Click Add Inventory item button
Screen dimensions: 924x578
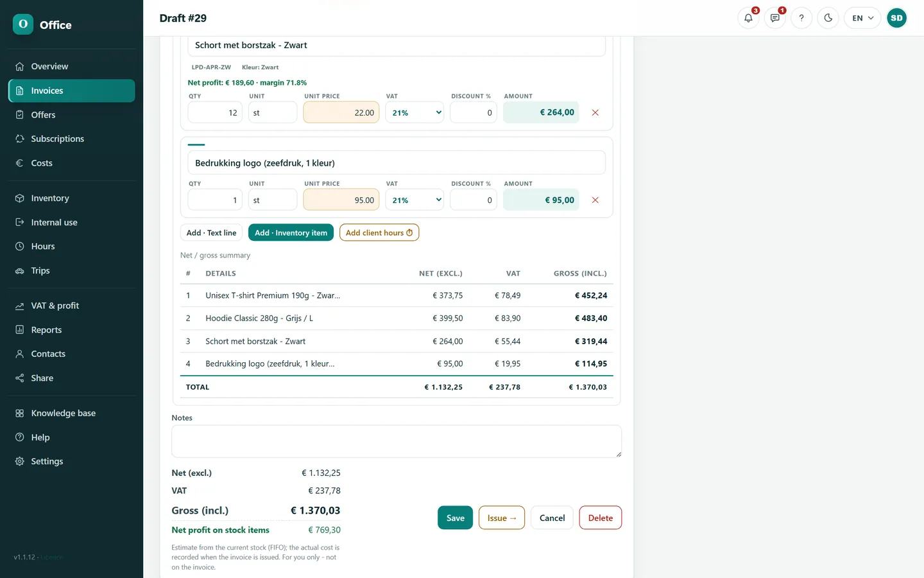291,232
